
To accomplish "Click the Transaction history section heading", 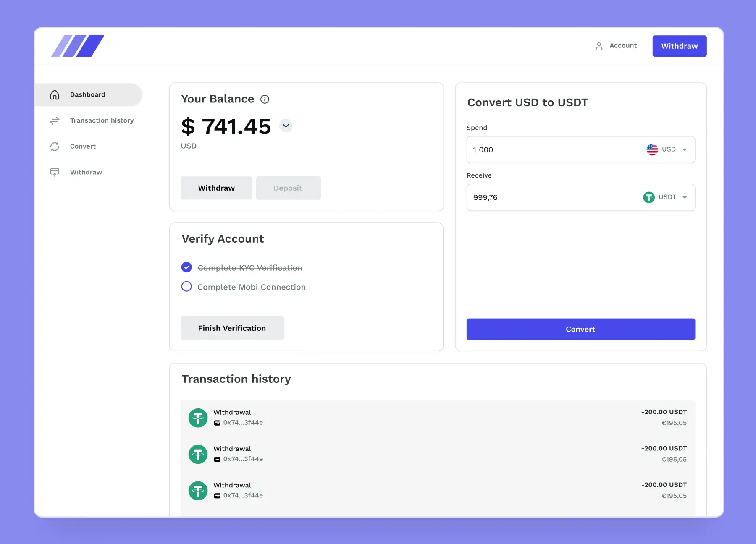I will [236, 379].
